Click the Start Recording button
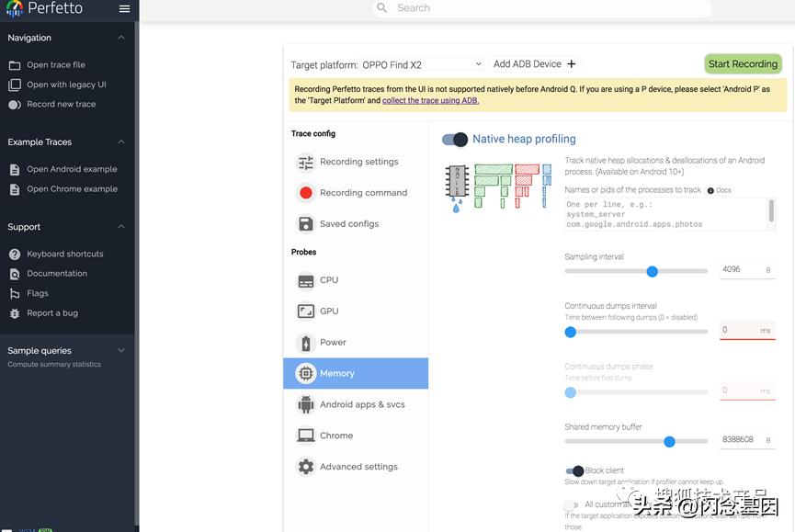This screenshot has height=532, width=795. 743,64
